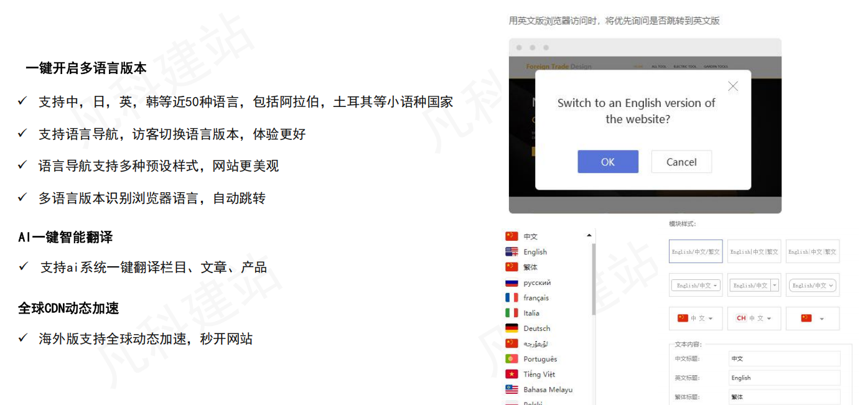Viewport: 868px width, 405px height.
Task: Select slash-separated English/中文/繁文 style
Action: (696, 251)
